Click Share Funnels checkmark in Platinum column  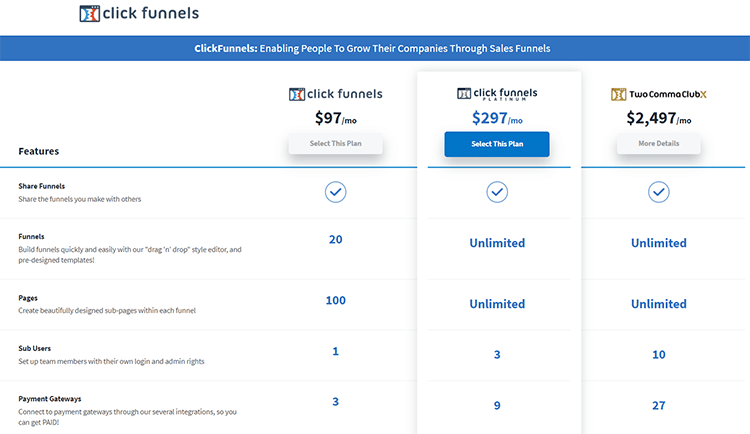497,192
